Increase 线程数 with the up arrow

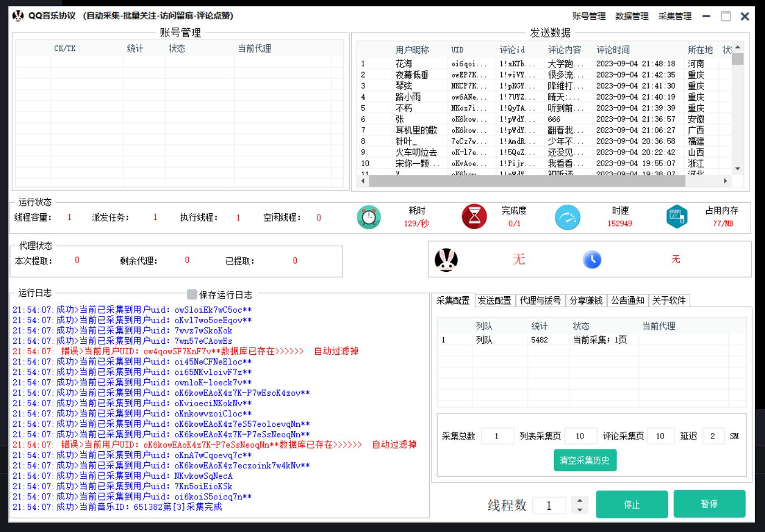pos(579,500)
